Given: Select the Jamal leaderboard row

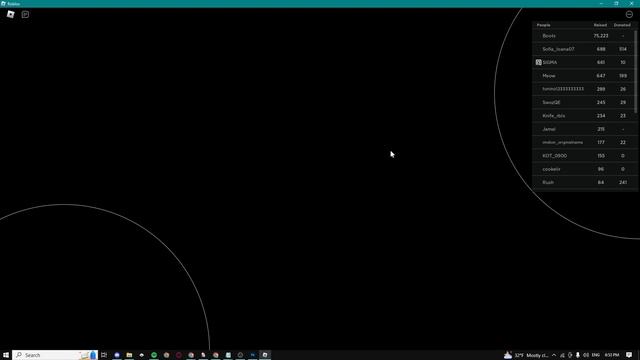Looking at the screenshot, I should tap(584, 129).
